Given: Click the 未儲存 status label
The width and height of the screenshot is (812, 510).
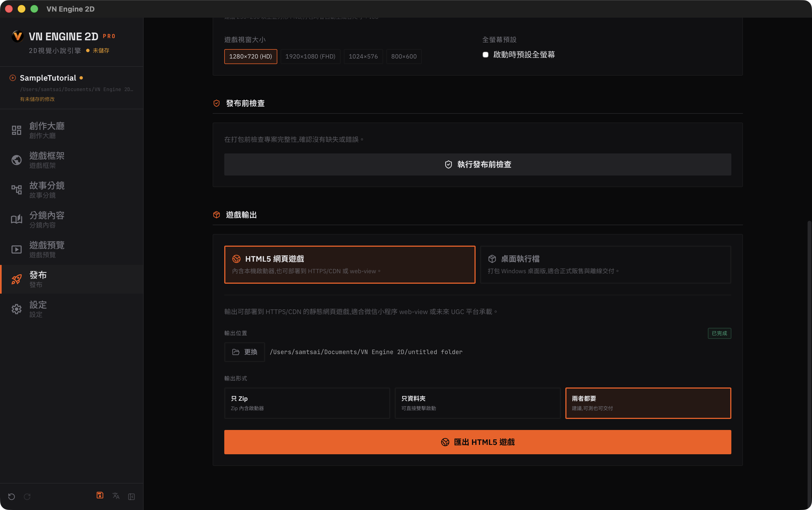Looking at the screenshot, I should pos(101,51).
